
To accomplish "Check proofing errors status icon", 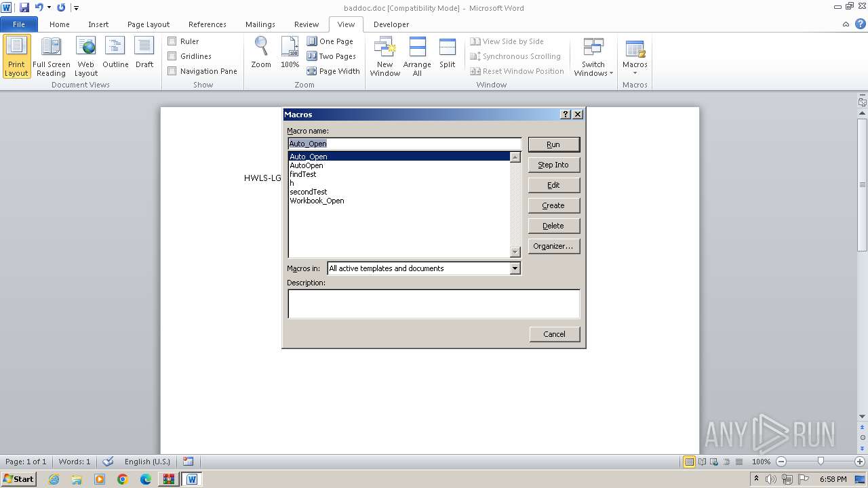I will 108,462.
